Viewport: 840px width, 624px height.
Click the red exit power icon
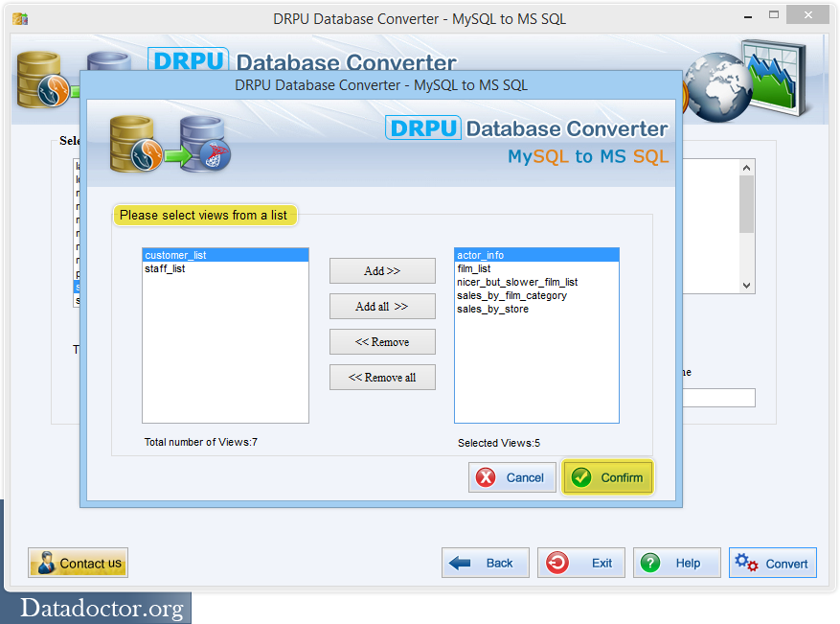[x=557, y=563]
